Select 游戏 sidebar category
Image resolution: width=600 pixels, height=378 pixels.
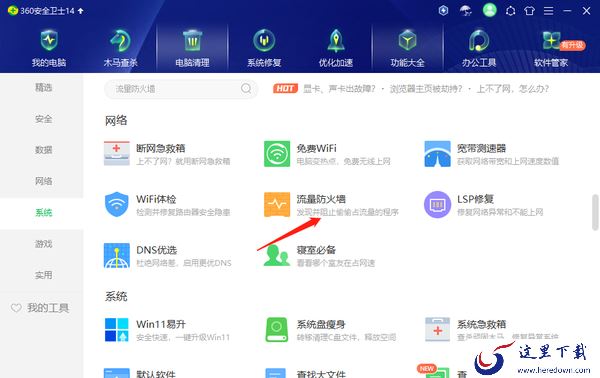pyautogui.click(x=44, y=244)
